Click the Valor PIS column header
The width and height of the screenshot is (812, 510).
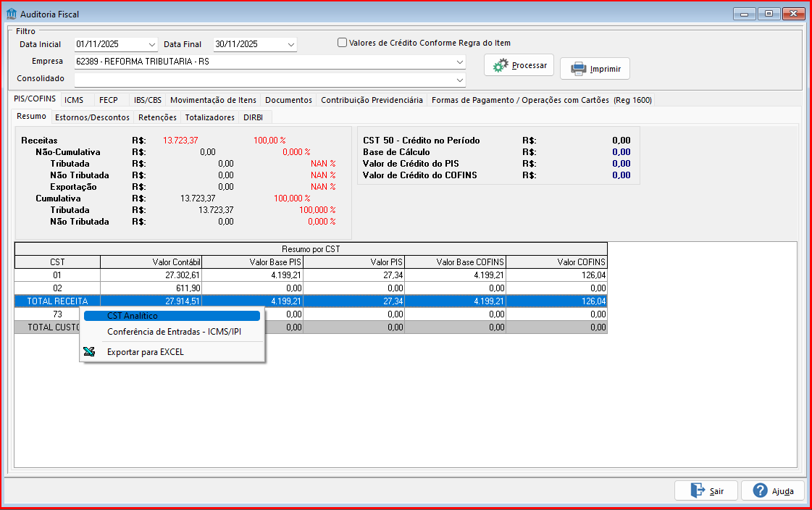coord(353,262)
